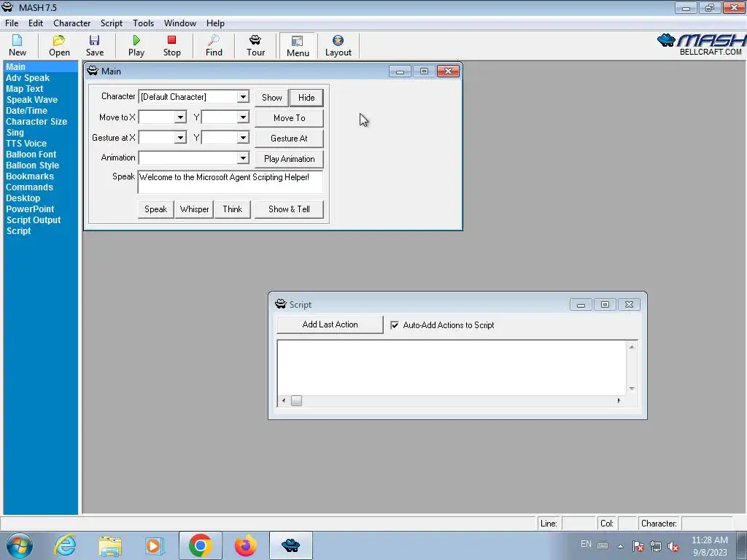Expand the Move to X dropdown
The height and width of the screenshot is (560, 747).
(x=180, y=117)
